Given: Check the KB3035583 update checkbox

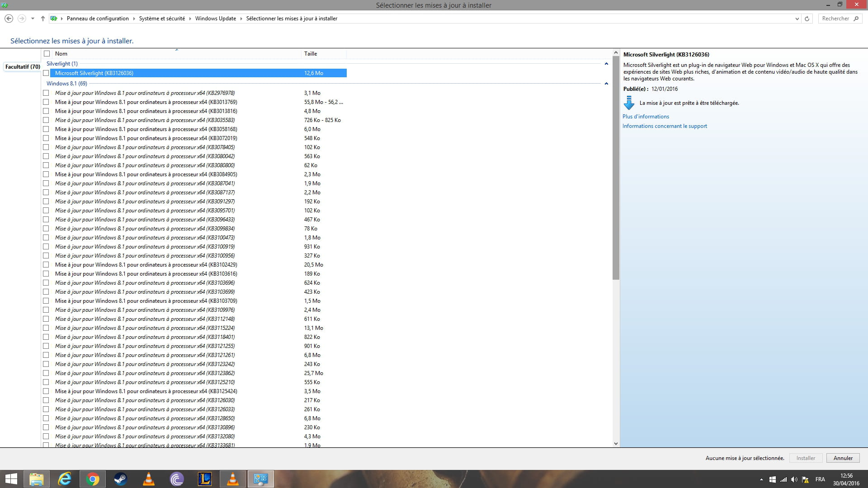Looking at the screenshot, I should coord(46,120).
